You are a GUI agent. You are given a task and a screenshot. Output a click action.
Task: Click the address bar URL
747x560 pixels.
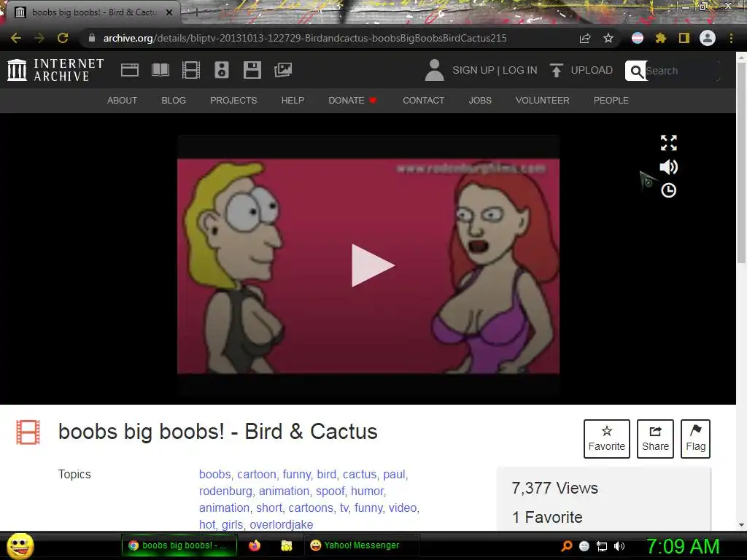305,38
